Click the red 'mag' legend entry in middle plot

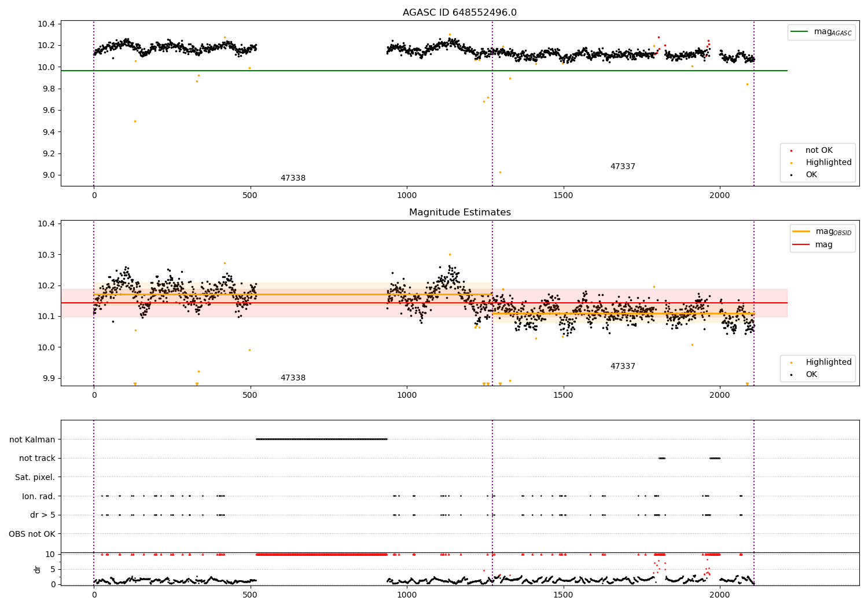813,245
